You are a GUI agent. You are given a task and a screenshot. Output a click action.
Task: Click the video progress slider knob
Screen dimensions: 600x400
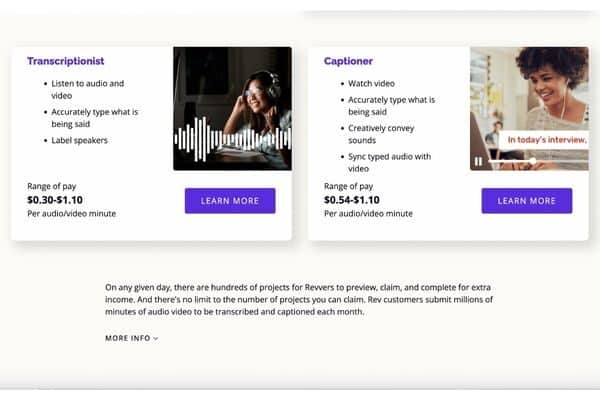click(532, 161)
